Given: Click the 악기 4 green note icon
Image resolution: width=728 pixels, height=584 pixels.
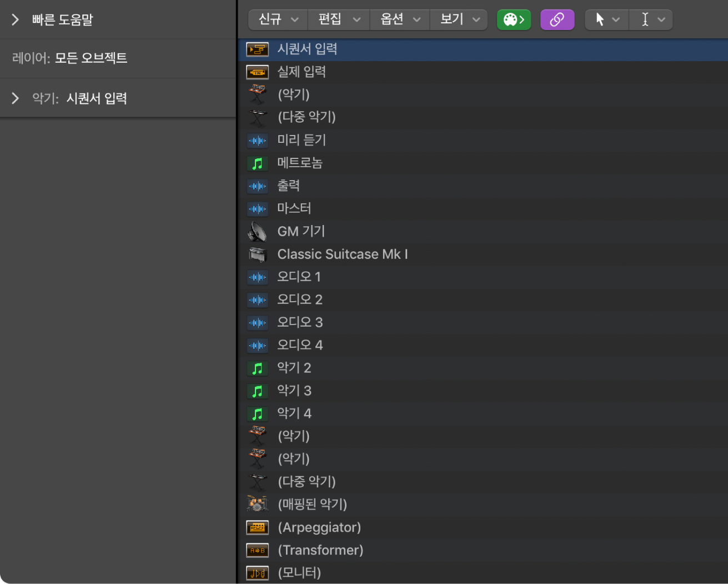Looking at the screenshot, I should [257, 414].
